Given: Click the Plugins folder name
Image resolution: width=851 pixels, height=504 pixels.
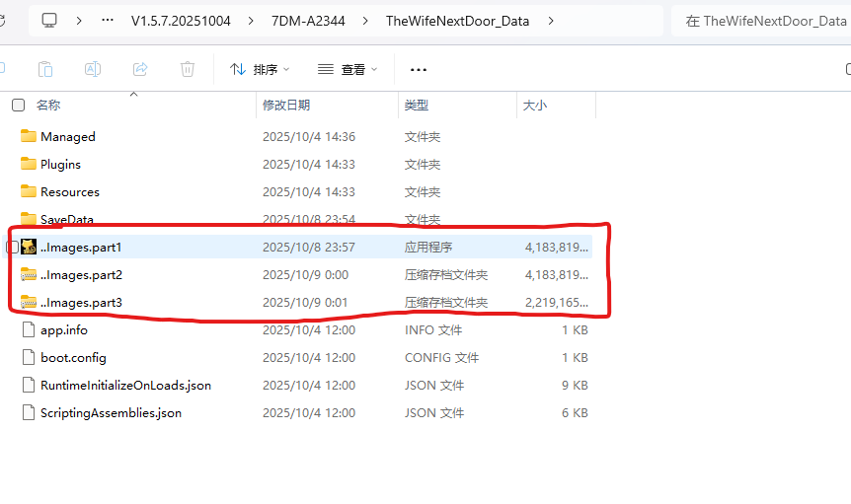Looking at the screenshot, I should 61,164.
